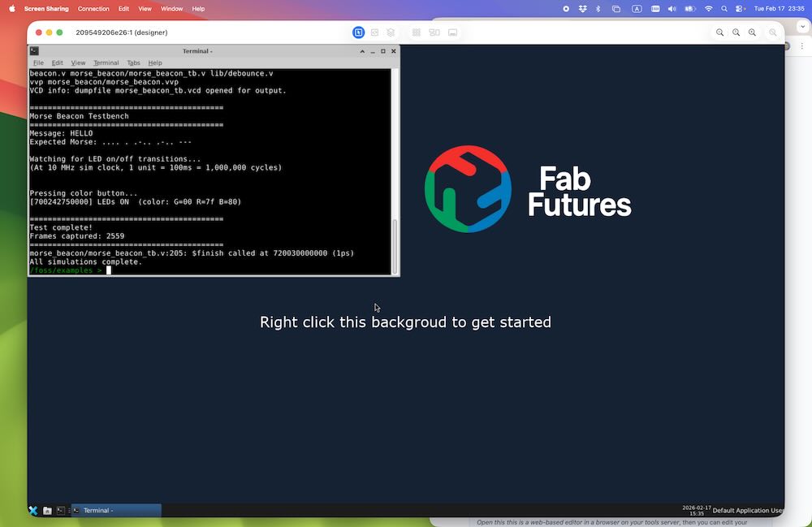Screen dimensions: 812x527
Task: Open the XFCE applications menu icon
Action: tap(33, 511)
